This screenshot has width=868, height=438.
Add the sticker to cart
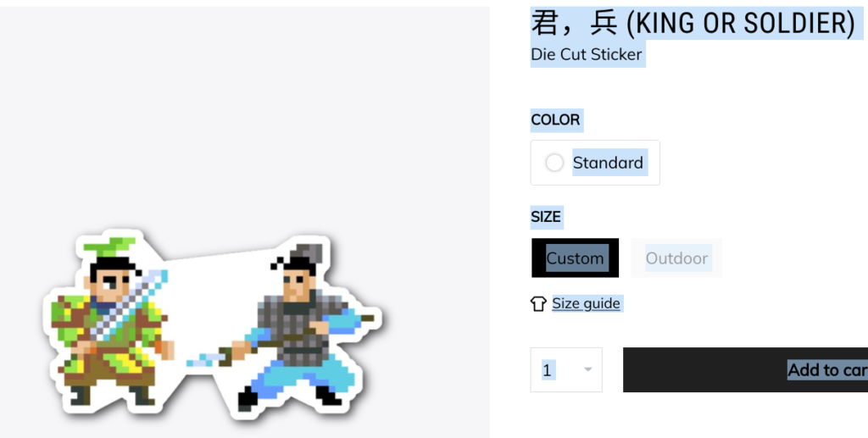click(745, 369)
